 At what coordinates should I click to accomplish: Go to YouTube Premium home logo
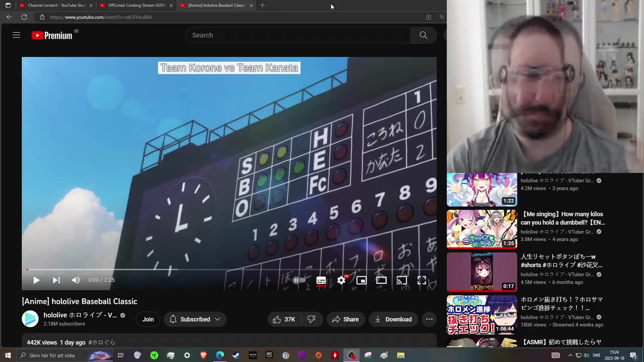(x=52, y=35)
